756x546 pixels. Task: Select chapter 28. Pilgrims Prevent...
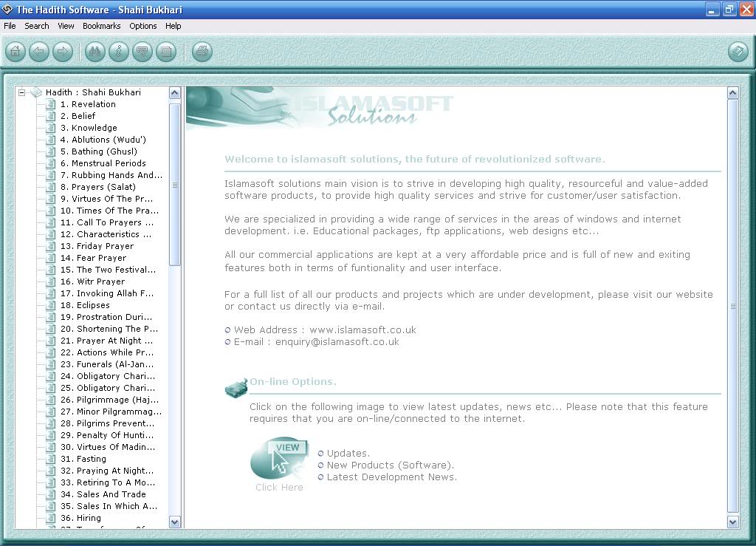[x=107, y=423]
